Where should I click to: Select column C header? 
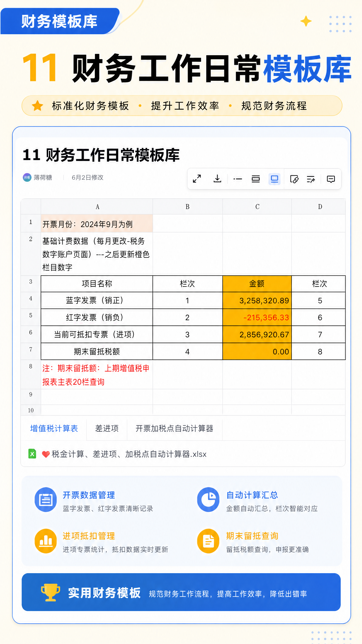click(x=257, y=207)
